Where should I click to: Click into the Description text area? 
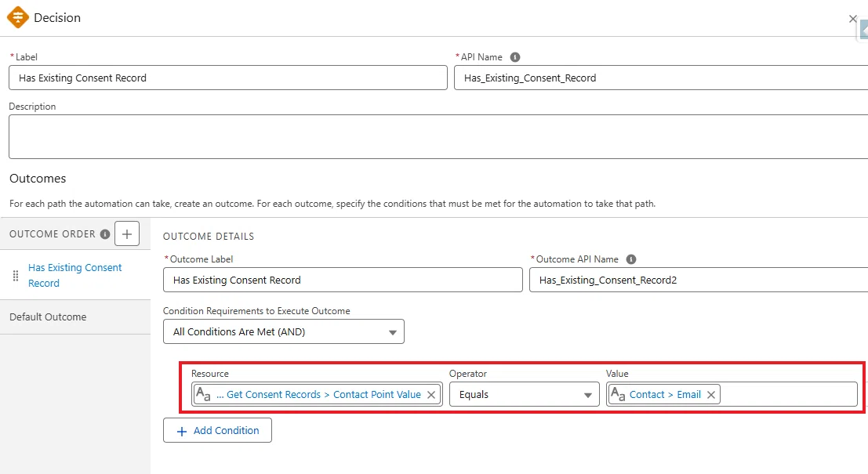pyautogui.click(x=438, y=136)
